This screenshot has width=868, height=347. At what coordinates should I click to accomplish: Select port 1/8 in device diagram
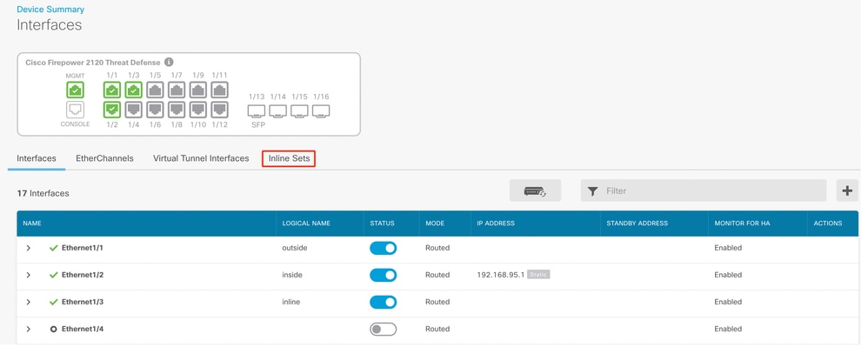177,110
